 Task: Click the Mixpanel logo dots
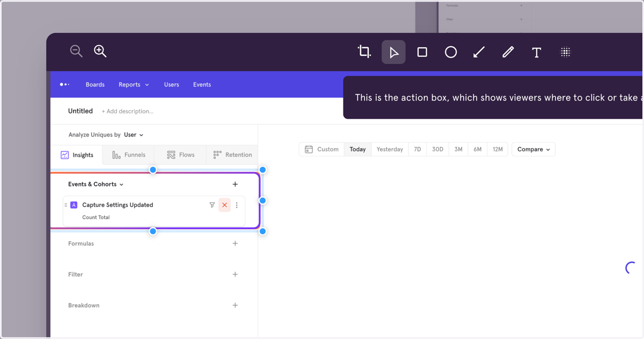[64, 84]
